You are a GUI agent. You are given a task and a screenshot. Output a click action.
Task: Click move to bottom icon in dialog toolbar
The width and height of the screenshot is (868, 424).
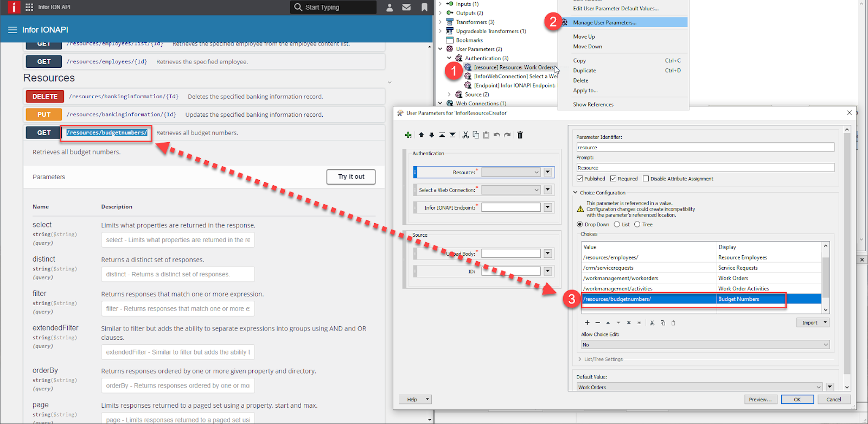452,135
